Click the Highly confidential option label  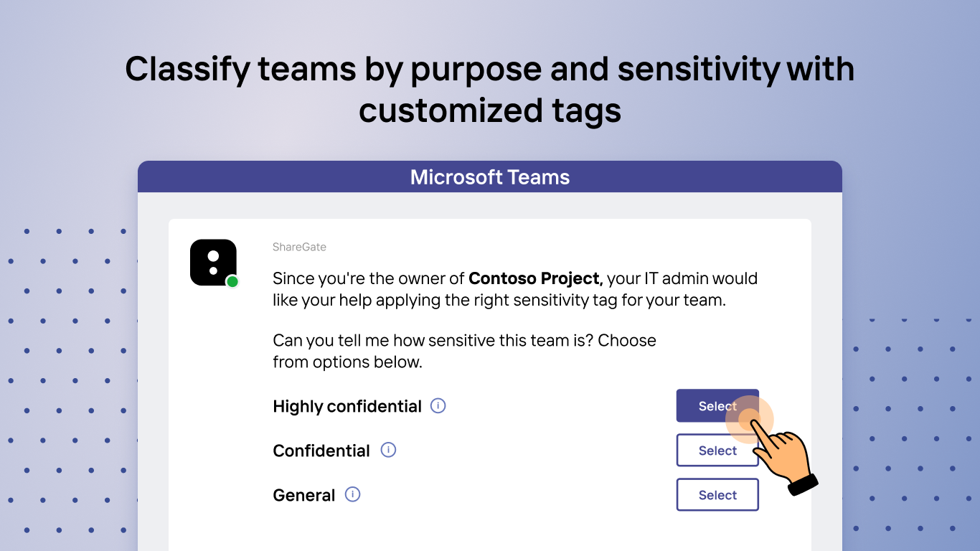pyautogui.click(x=347, y=407)
